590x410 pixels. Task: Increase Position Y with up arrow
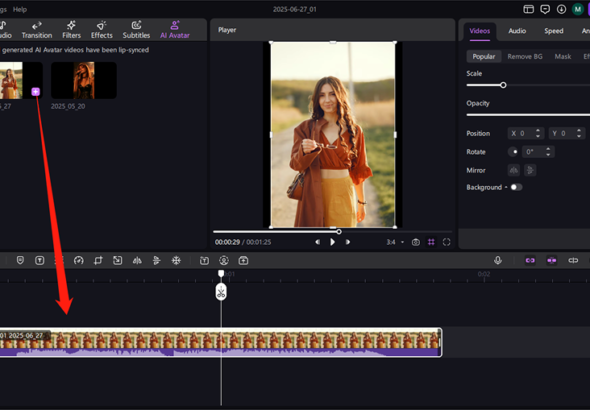tap(579, 131)
